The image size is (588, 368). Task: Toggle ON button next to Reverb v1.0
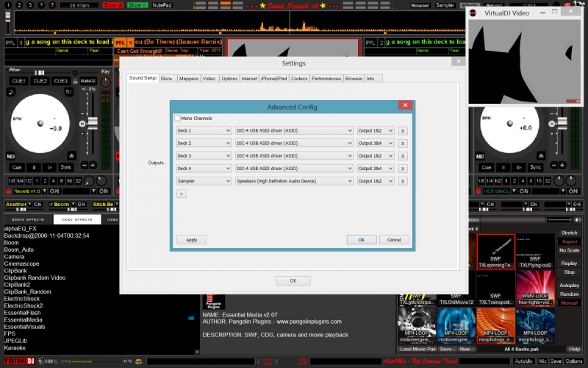point(54,191)
